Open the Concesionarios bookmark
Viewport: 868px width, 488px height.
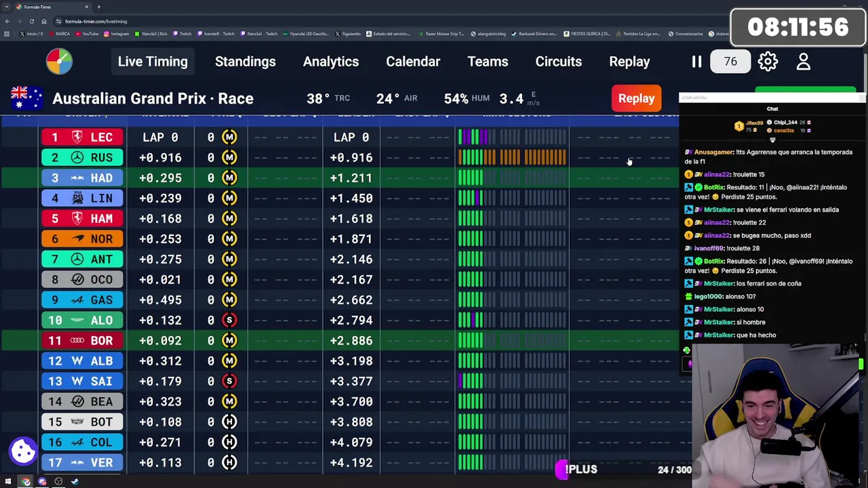(686, 34)
